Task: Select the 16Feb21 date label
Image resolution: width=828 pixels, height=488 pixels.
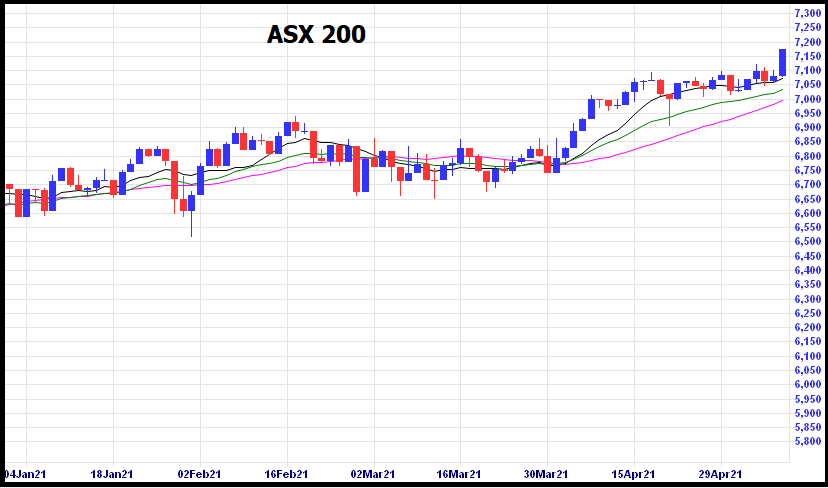Action: (x=286, y=473)
